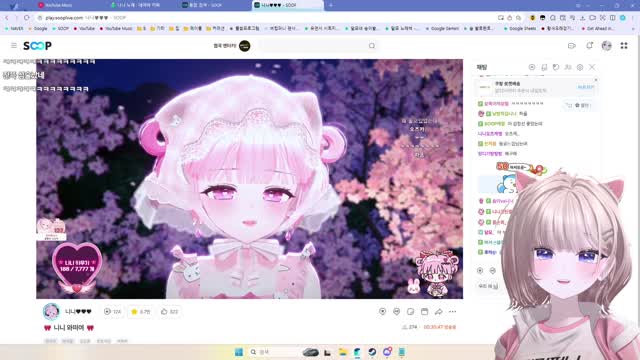Toggle the yellow star favorite button
This screenshot has width=640, height=360.
coord(140,311)
